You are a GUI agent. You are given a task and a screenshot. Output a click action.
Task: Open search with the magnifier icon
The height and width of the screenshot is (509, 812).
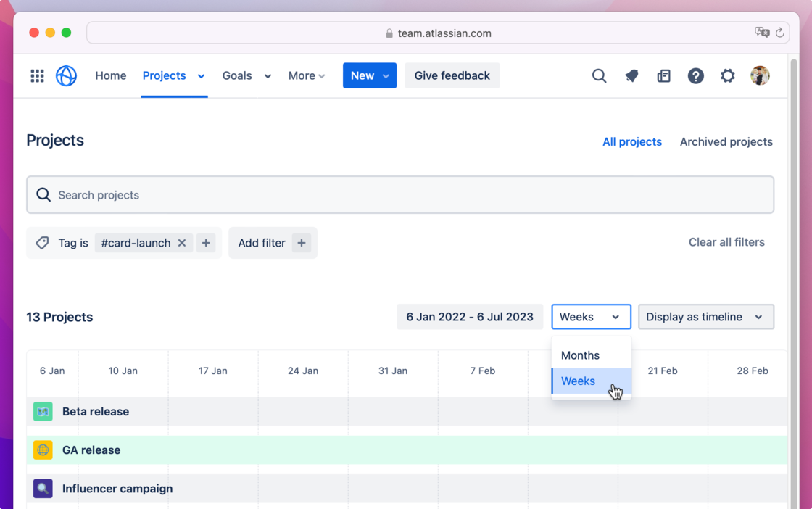(x=599, y=75)
